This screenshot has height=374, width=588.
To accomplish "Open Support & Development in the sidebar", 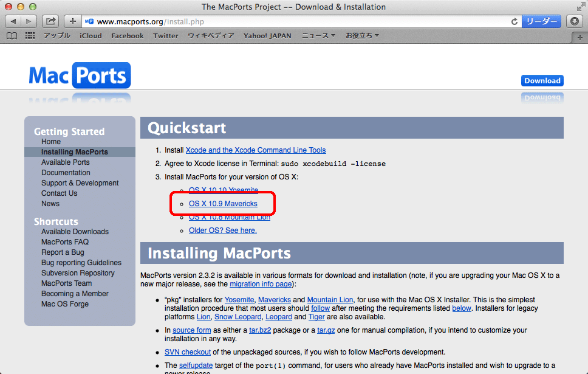I will 80,183.
